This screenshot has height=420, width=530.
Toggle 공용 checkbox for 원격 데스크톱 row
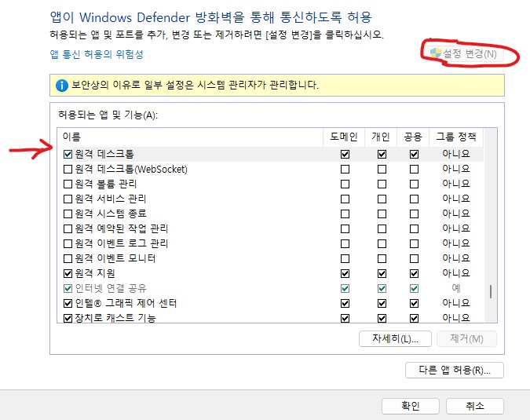click(414, 155)
